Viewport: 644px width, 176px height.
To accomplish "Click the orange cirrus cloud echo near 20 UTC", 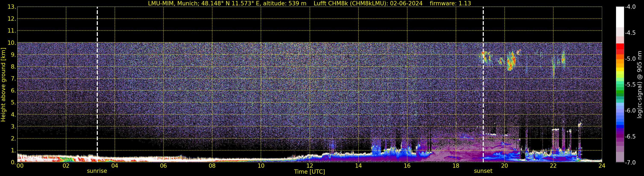I will click(x=512, y=61).
